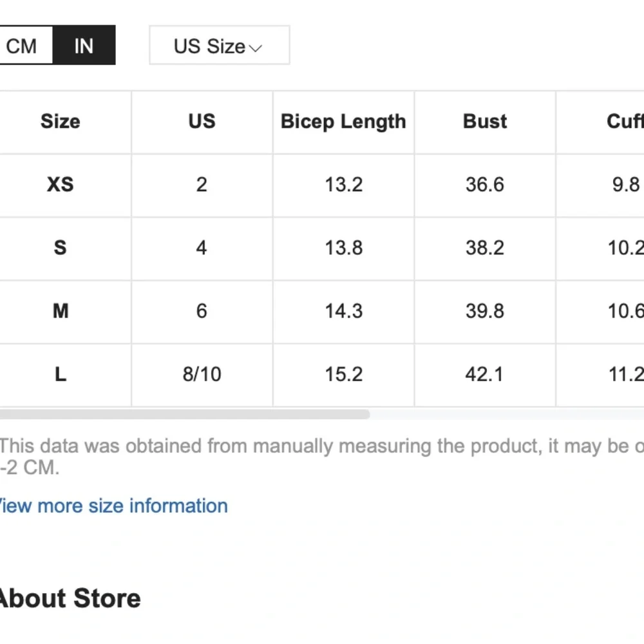This screenshot has height=644, width=644.
Task: Select the S size row label
Action: (60, 248)
